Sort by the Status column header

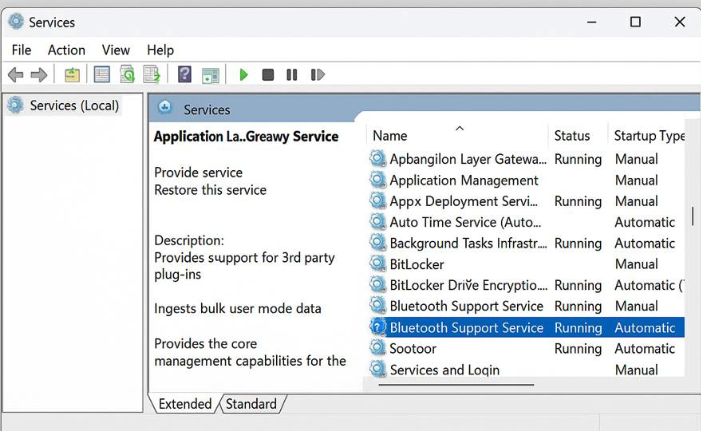pyautogui.click(x=572, y=135)
